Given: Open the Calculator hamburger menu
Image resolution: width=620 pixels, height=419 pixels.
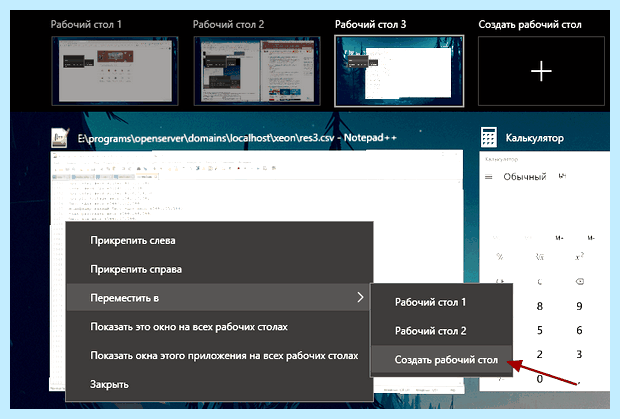Looking at the screenshot, I should [x=489, y=177].
